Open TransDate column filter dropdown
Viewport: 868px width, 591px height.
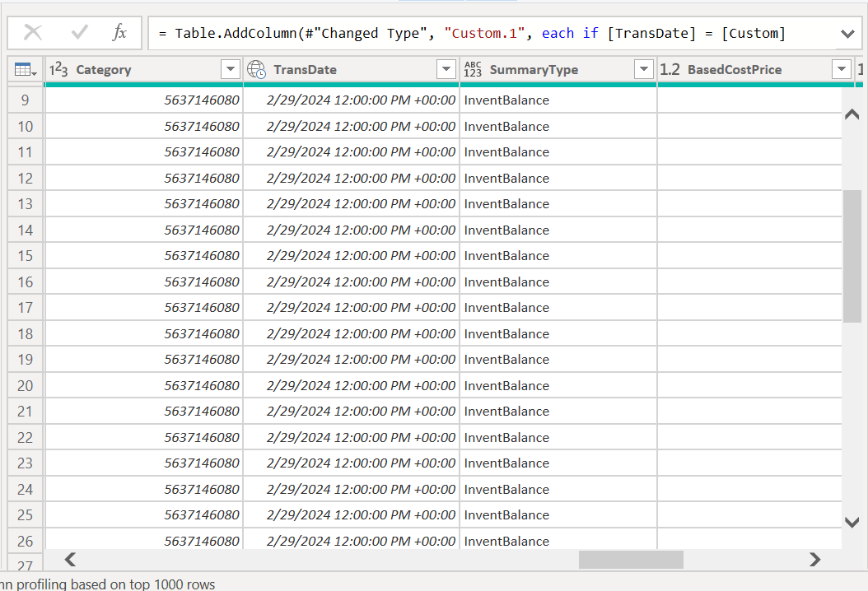(446, 70)
